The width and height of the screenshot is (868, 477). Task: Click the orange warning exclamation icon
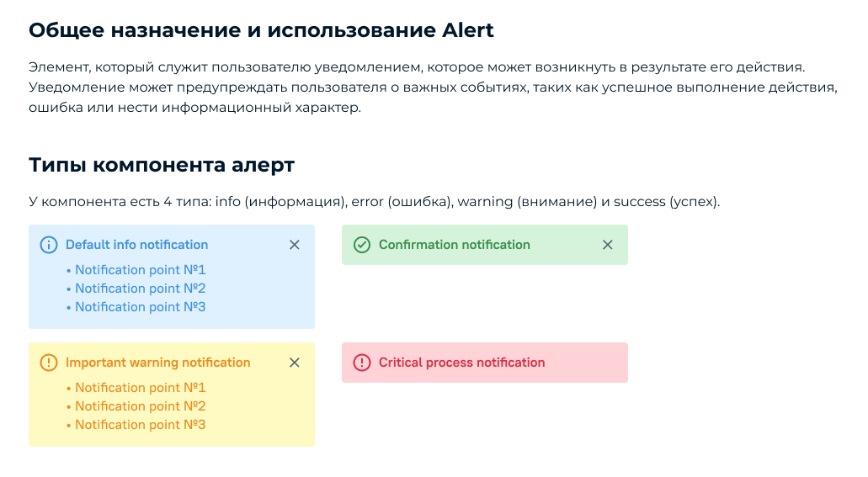point(49,363)
